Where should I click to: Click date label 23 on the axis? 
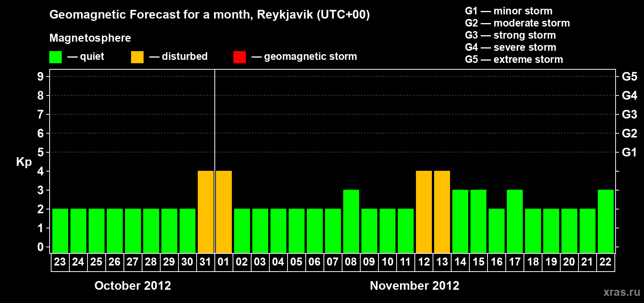click(60, 262)
